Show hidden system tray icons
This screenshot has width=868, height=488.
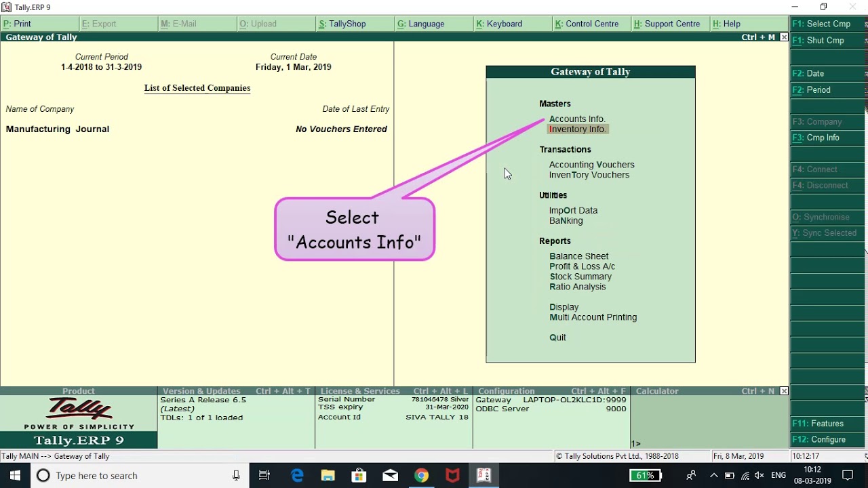coord(713,476)
